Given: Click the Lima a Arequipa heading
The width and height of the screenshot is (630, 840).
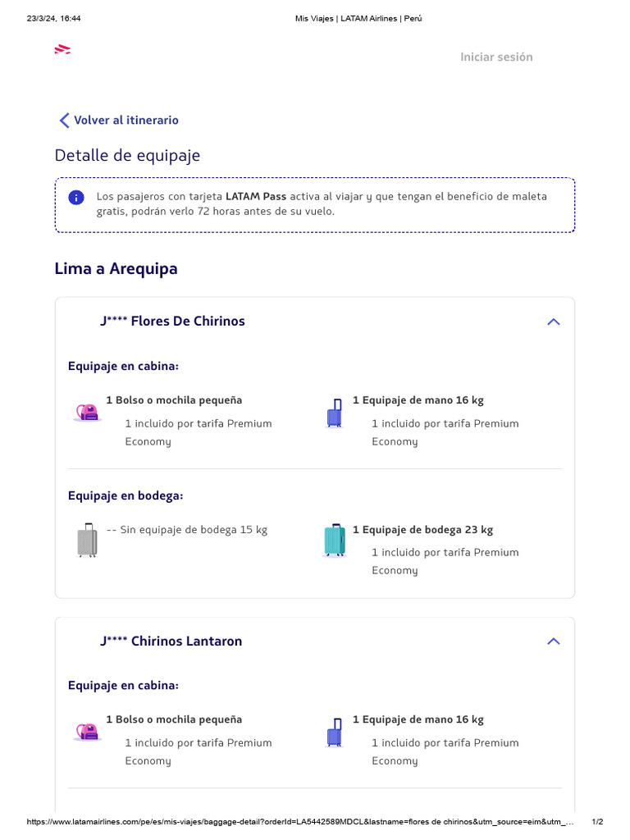Looking at the screenshot, I should 116,269.
